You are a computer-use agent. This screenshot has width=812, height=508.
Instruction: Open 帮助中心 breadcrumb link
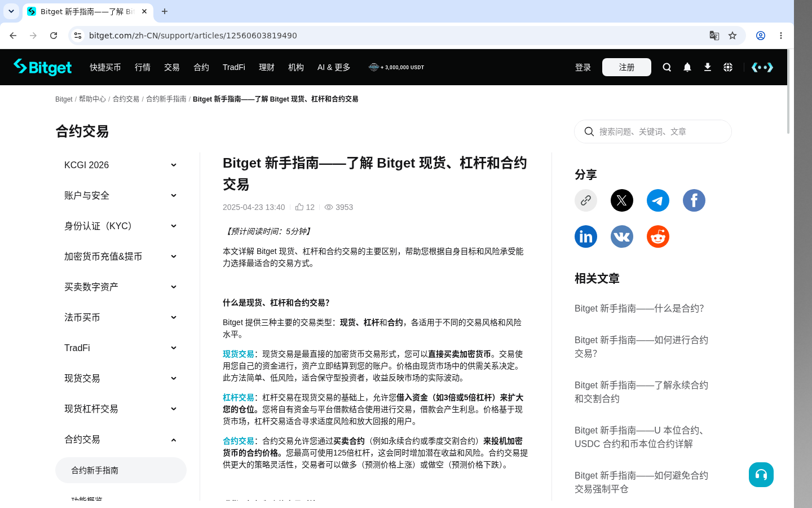92,99
